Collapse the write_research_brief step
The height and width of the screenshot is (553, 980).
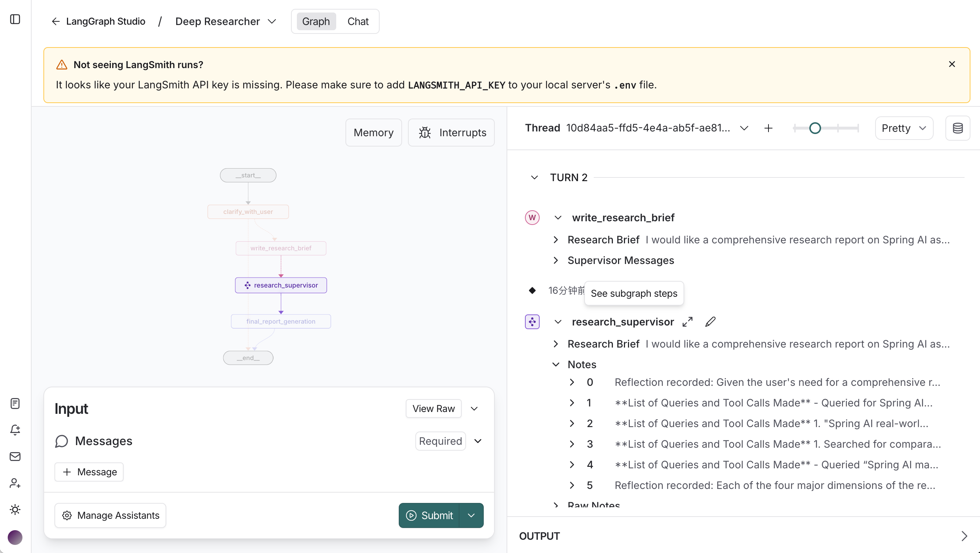coord(558,218)
